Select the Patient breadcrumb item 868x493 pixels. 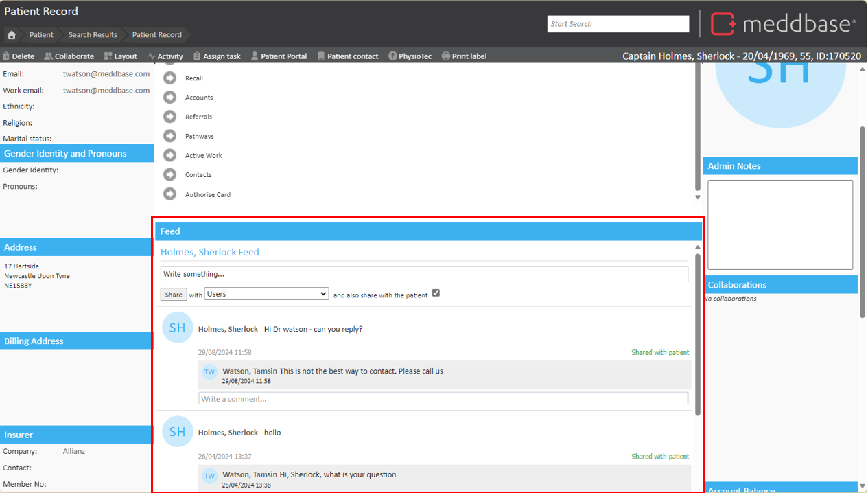click(x=41, y=35)
